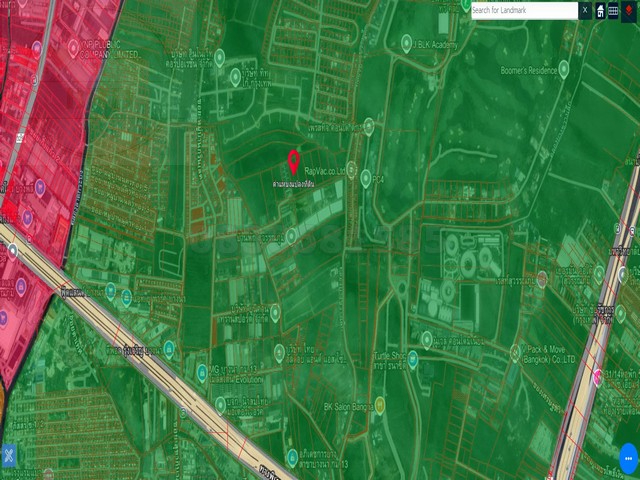Viewport: 640px width, 480px height.
Task: Select the MG dealership map marker
Action: tap(200, 373)
